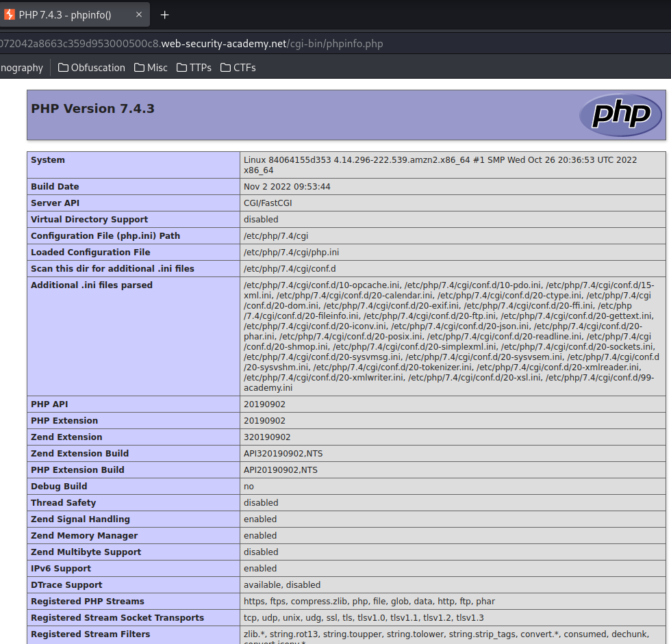Screen dimensions: 671x644
Task: Click the 'available, disabled' DTrace value
Action: click(x=282, y=585)
